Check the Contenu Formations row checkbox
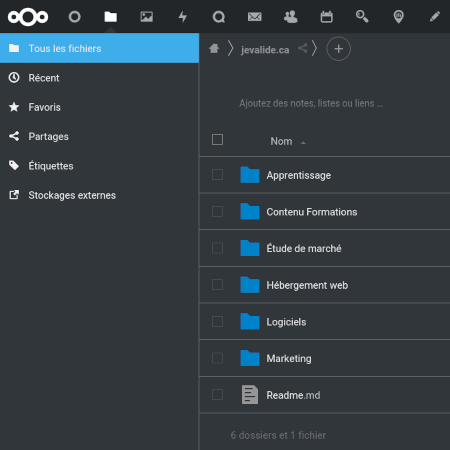Image resolution: width=450 pixels, height=450 pixels. 217,211
